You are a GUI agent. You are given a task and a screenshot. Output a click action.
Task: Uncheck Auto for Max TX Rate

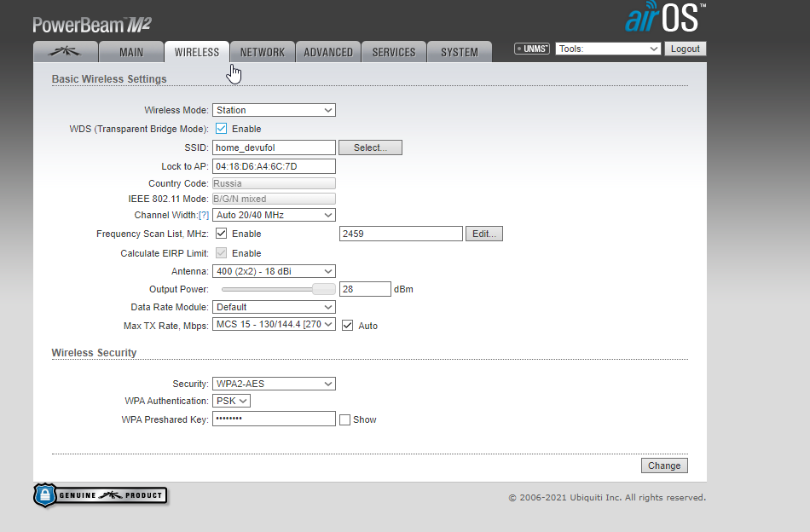(x=347, y=326)
